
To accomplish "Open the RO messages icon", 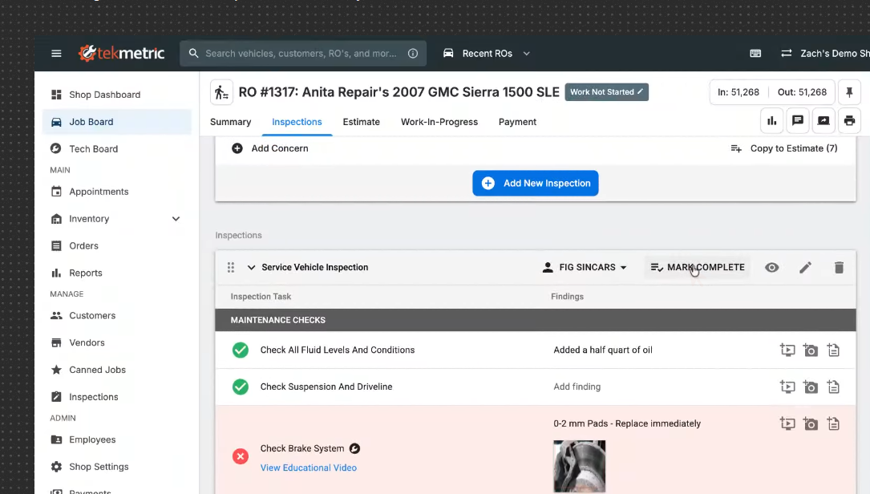I will [x=798, y=120].
